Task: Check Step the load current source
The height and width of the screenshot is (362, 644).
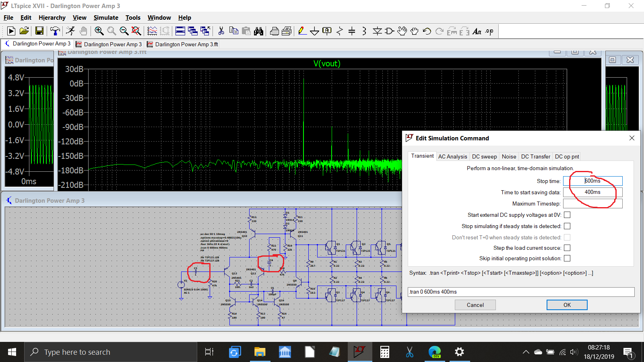Action: pyautogui.click(x=567, y=248)
